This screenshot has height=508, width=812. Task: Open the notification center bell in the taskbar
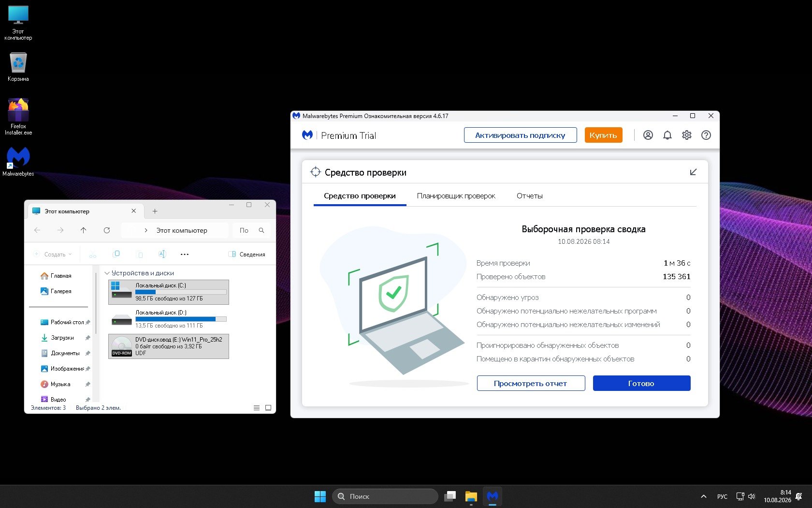click(x=799, y=496)
